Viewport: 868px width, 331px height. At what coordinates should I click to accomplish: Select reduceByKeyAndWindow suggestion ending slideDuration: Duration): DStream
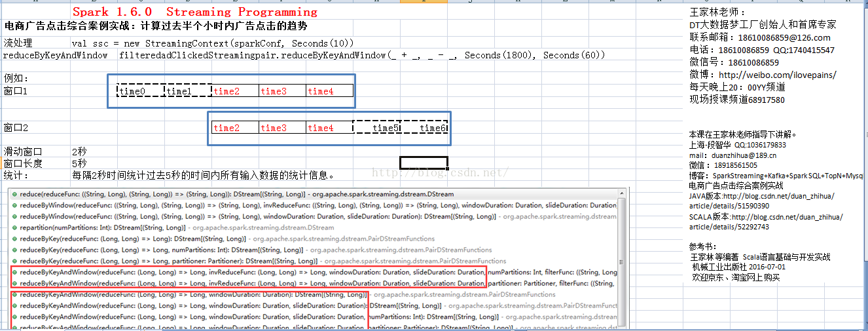pyautogui.click(x=315, y=305)
